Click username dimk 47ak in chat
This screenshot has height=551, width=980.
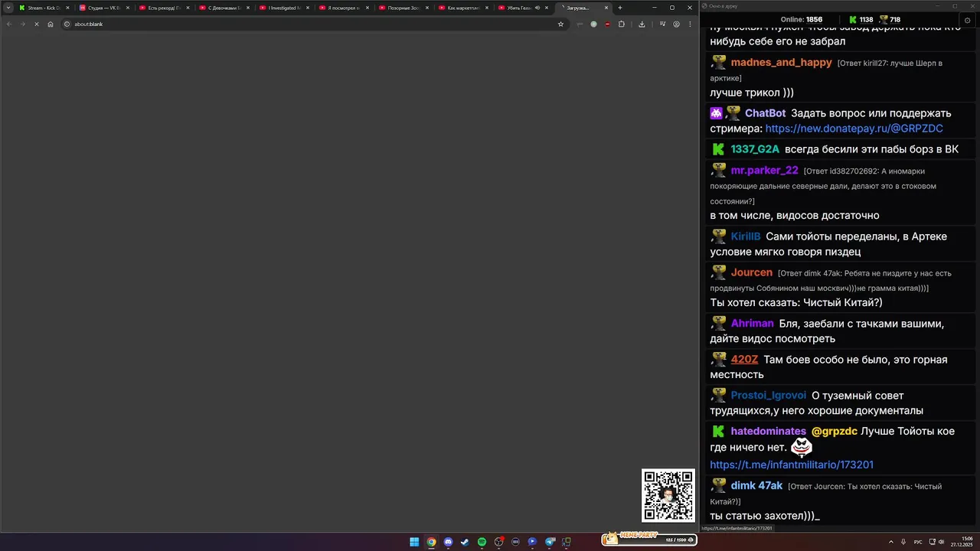(756, 486)
